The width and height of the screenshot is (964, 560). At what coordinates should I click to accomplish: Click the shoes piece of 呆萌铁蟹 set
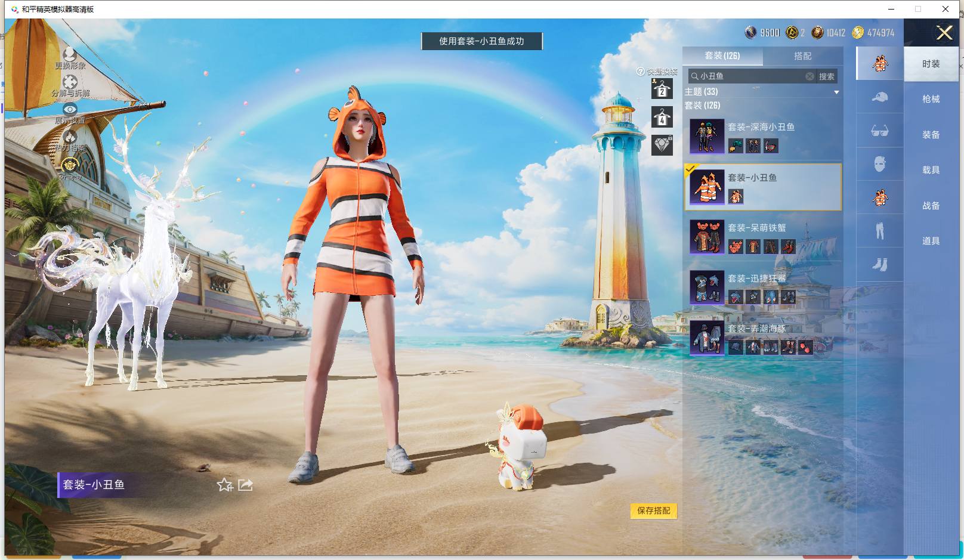click(788, 246)
